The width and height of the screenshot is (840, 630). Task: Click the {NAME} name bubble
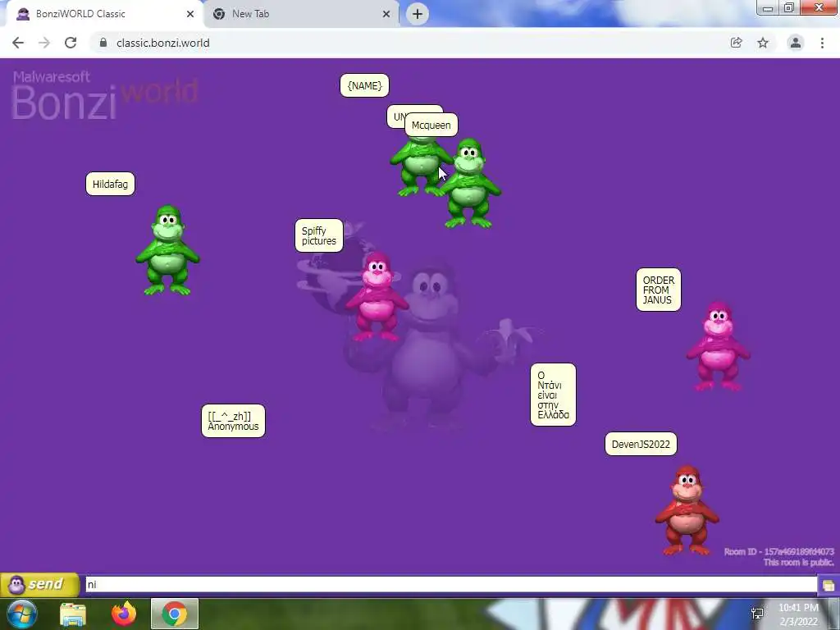tap(364, 85)
